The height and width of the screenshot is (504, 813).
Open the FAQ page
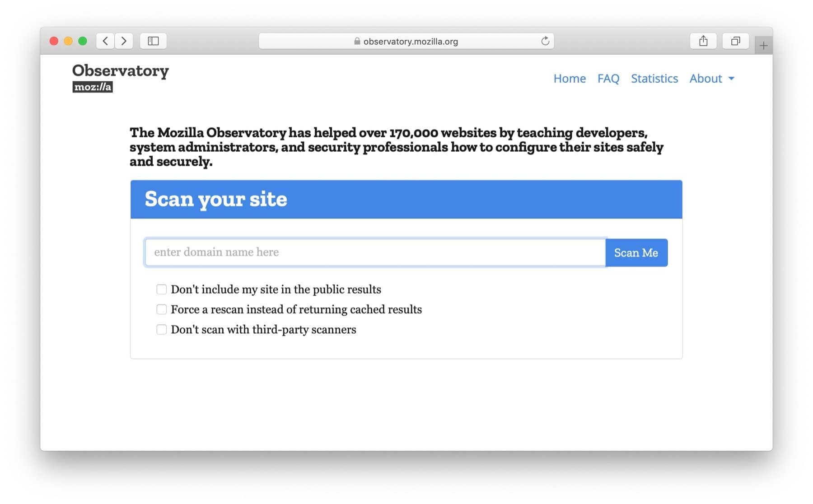click(x=608, y=79)
